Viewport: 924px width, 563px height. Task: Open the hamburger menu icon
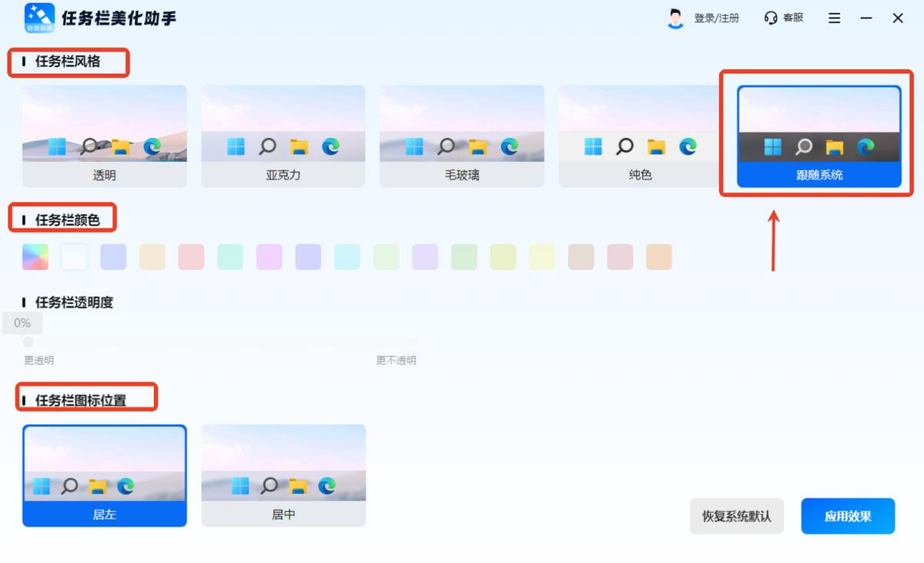834,17
